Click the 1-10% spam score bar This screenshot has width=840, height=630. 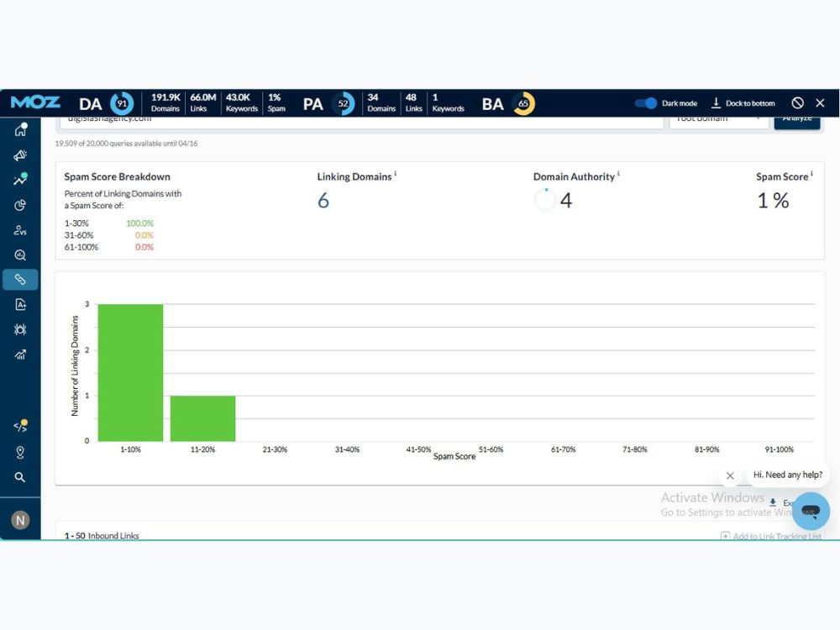point(130,373)
